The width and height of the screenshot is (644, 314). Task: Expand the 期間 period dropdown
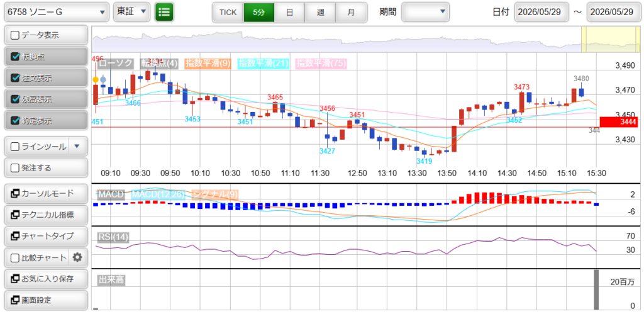coord(425,12)
